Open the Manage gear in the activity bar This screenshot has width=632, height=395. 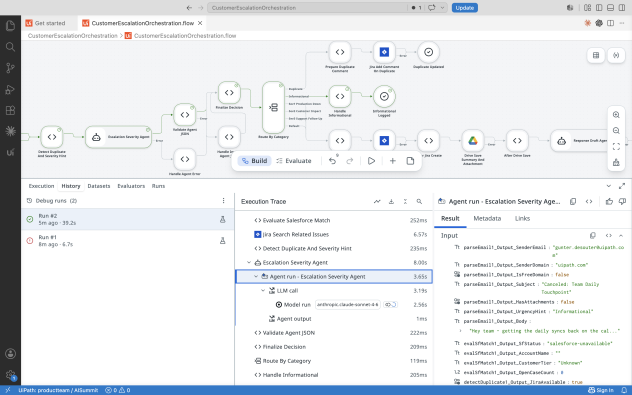click(x=10, y=375)
